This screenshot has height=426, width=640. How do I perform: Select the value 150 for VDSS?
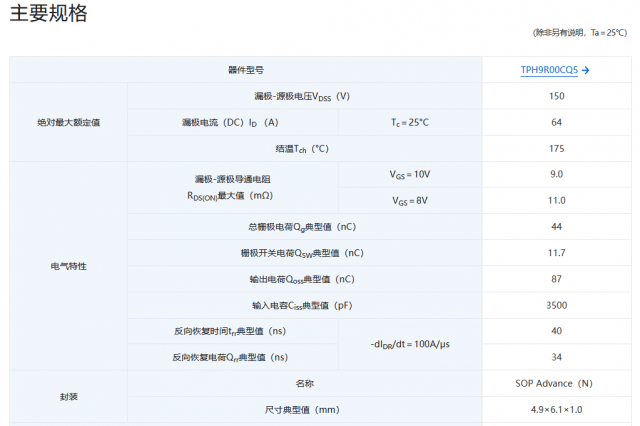pyautogui.click(x=556, y=96)
